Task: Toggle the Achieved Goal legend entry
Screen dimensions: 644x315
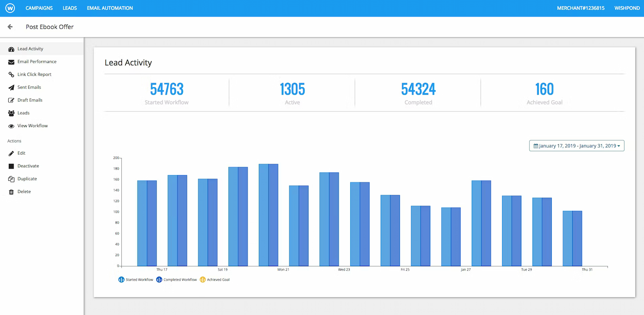Action: point(215,279)
